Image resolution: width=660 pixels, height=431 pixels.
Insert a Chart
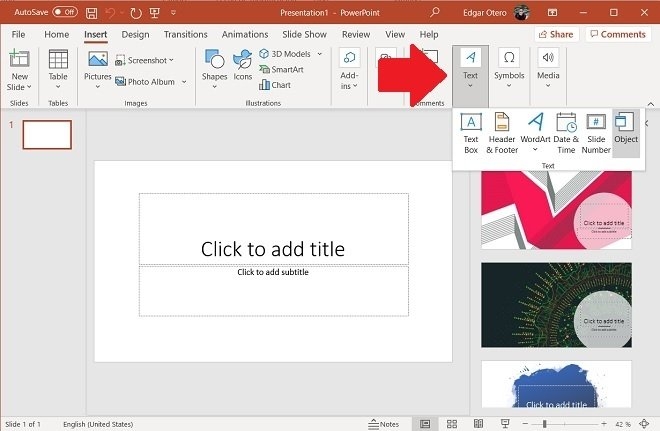pos(279,85)
